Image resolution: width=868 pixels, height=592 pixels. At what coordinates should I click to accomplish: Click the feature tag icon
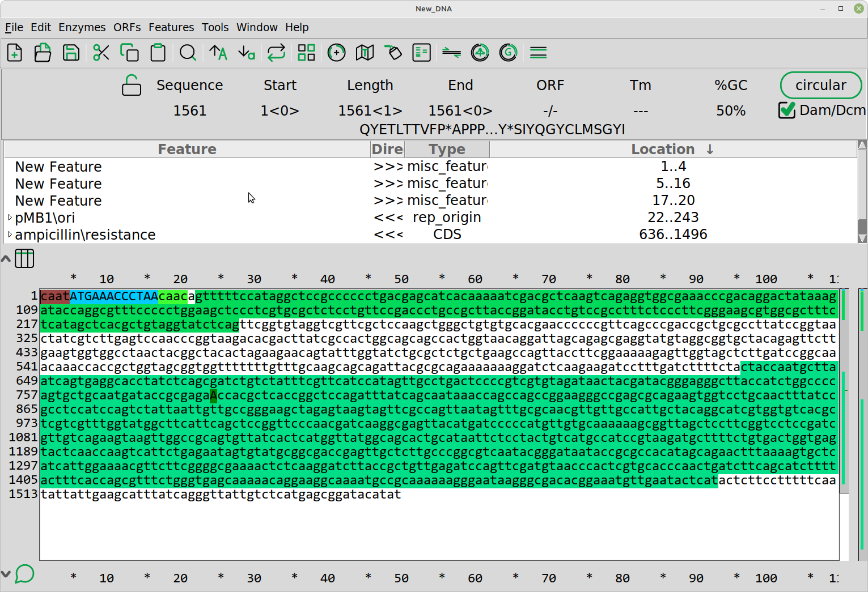[393, 53]
